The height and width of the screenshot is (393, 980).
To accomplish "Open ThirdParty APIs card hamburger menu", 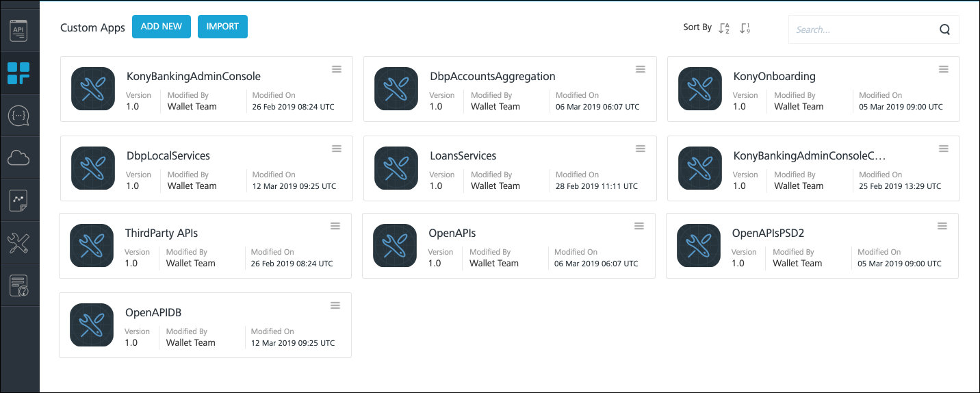I will [335, 226].
